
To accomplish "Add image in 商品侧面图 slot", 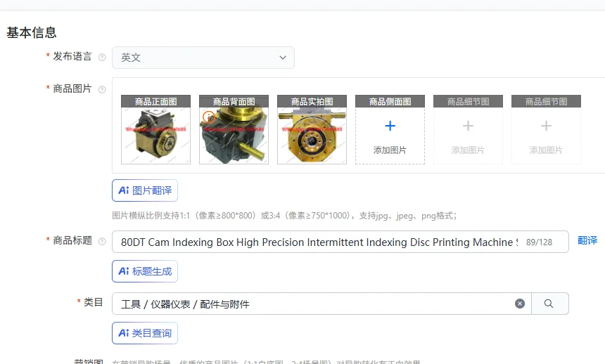I will [390, 129].
